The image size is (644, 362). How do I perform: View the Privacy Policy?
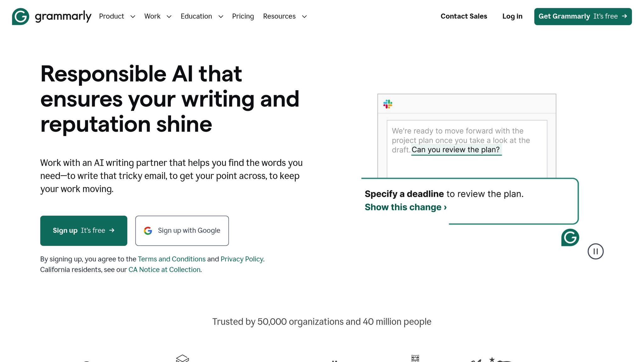[241, 259]
